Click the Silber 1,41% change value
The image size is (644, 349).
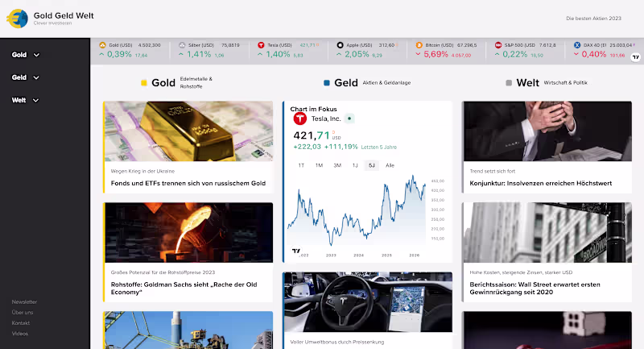pyautogui.click(x=199, y=54)
